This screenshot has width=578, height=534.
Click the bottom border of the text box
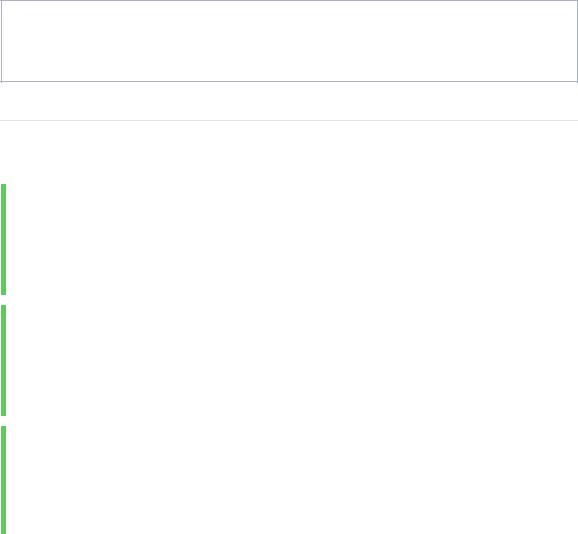pyautogui.click(x=289, y=81)
